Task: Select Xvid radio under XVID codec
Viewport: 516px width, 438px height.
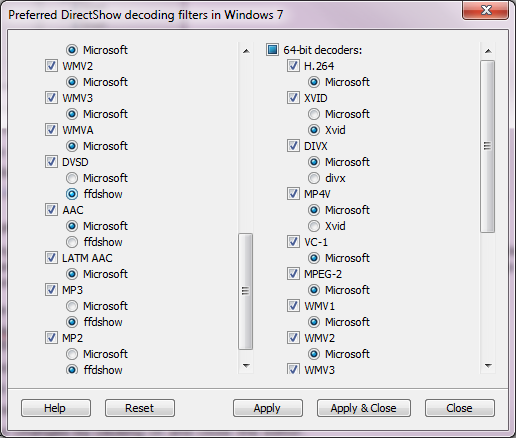Action: point(314,130)
